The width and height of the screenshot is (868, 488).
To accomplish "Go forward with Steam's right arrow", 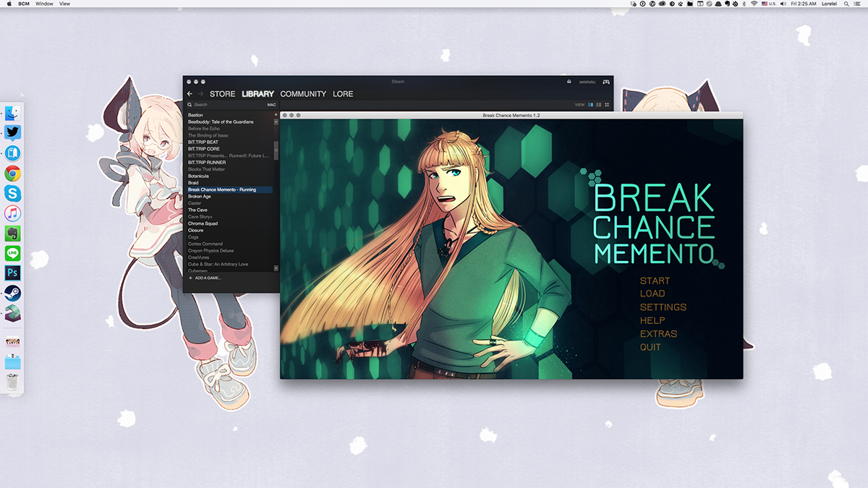I will 201,94.
